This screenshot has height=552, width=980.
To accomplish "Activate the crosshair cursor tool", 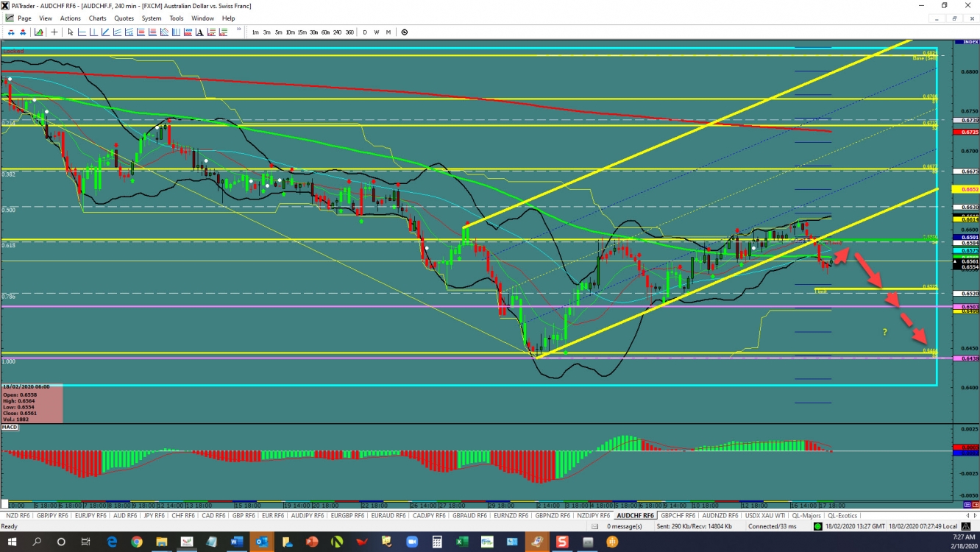I will tap(54, 32).
